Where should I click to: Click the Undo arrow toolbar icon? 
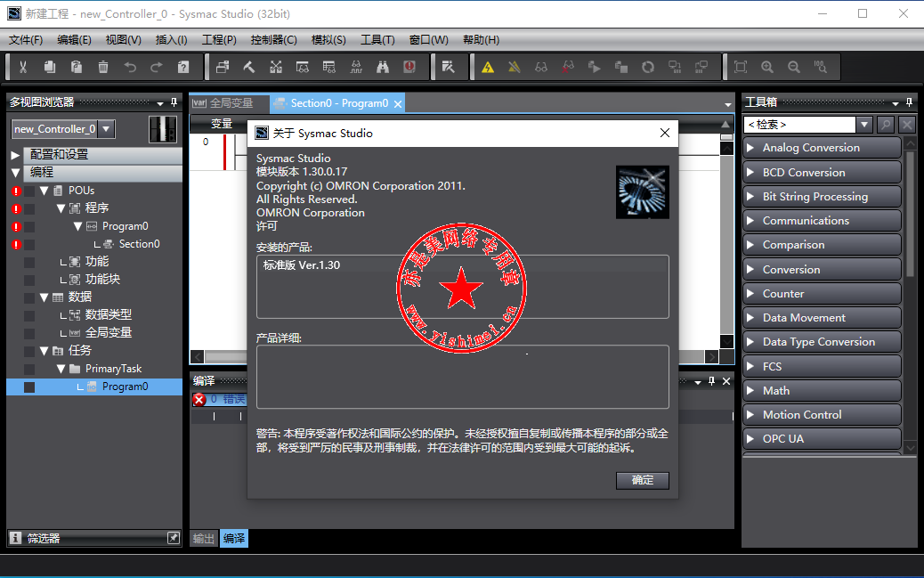tap(130, 67)
